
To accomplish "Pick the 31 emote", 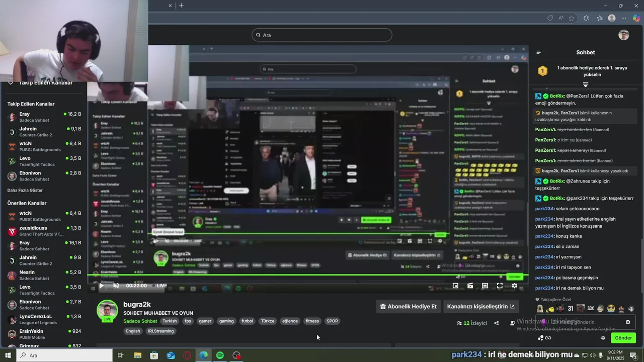I will [x=571, y=309].
